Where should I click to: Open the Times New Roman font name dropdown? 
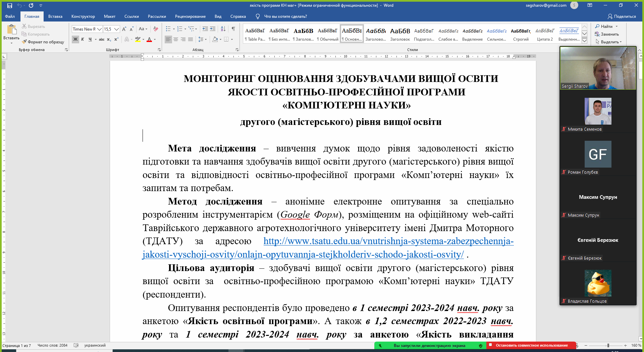(x=99, y=29)
